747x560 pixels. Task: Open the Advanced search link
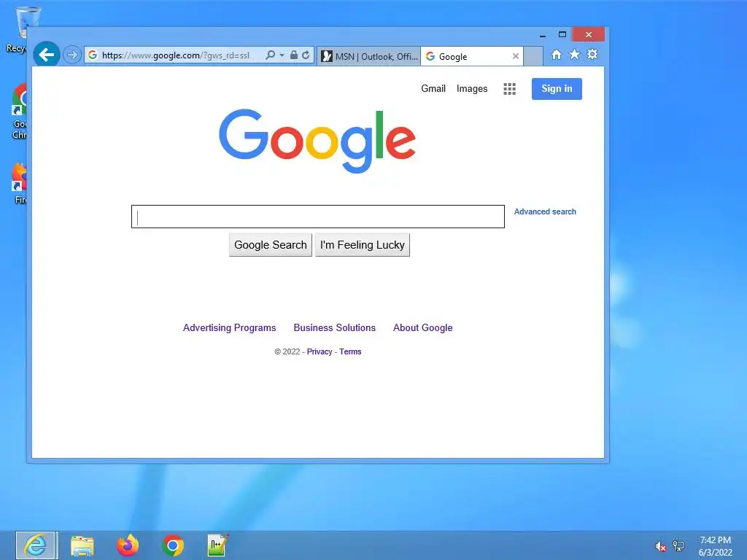click(544, 211)
